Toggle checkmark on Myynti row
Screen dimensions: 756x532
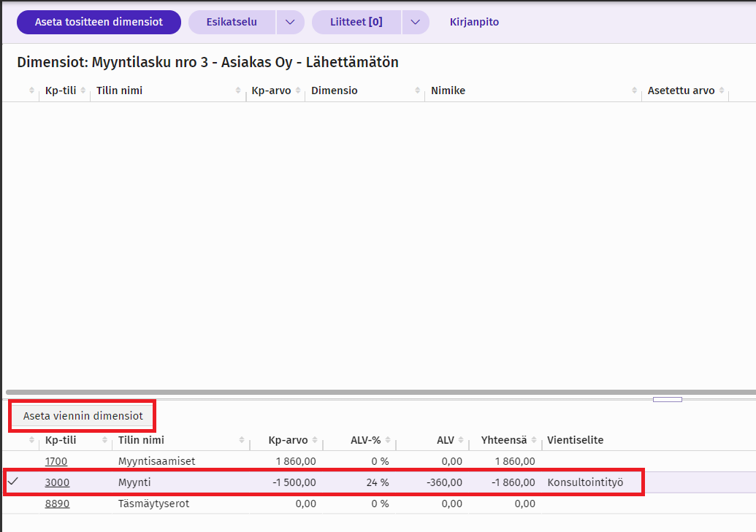click(13, 482)
